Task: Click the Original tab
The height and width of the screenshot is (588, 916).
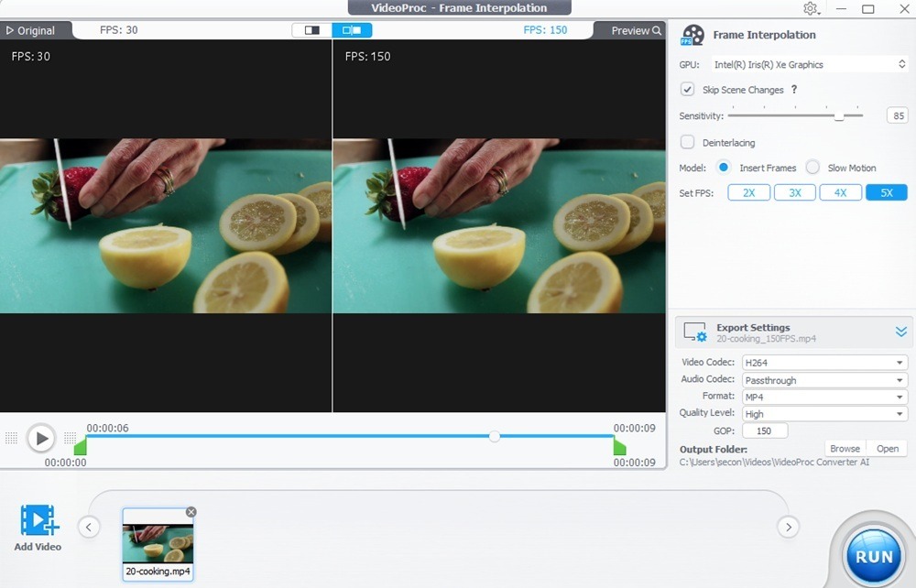Action: [x=34, y=29]
